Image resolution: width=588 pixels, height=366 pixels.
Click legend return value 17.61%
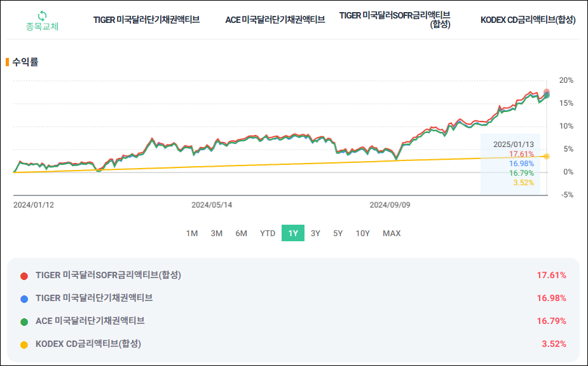(x=551, y=276)
